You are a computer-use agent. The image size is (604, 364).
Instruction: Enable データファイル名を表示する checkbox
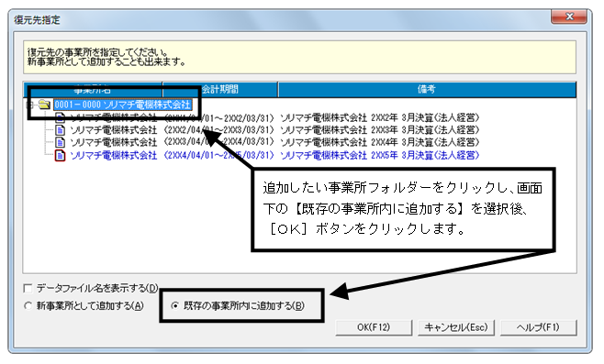click(x=28, y=288)
